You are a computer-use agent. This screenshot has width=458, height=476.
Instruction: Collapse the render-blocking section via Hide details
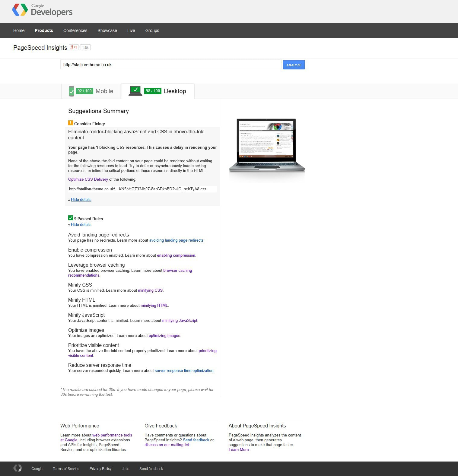81,200
